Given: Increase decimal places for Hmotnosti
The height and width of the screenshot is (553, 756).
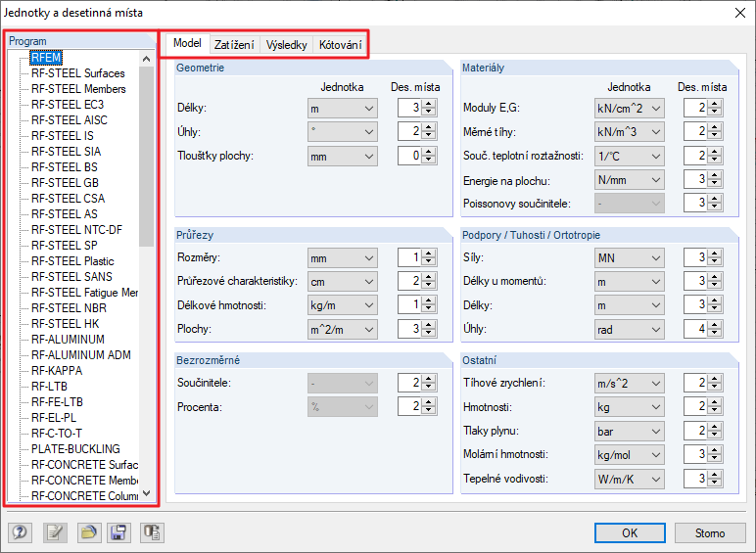Looking at the screenshot, I should [x=720, y=403].
